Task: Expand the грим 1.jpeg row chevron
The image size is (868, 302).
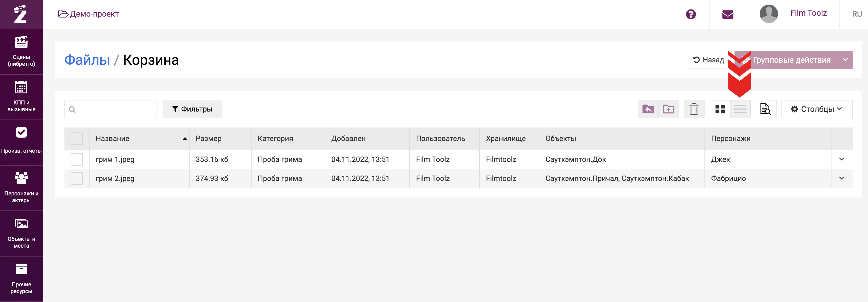Action: coord(841,159)
